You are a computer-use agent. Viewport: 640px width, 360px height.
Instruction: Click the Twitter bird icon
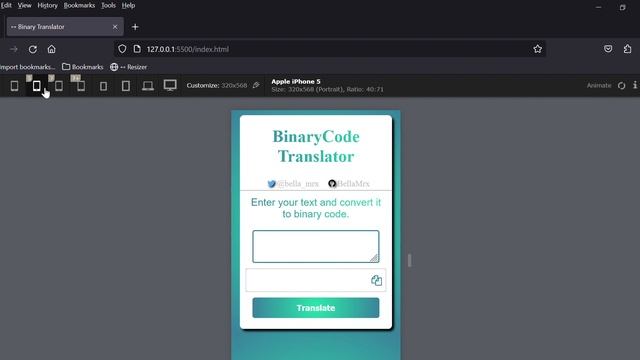271,184
